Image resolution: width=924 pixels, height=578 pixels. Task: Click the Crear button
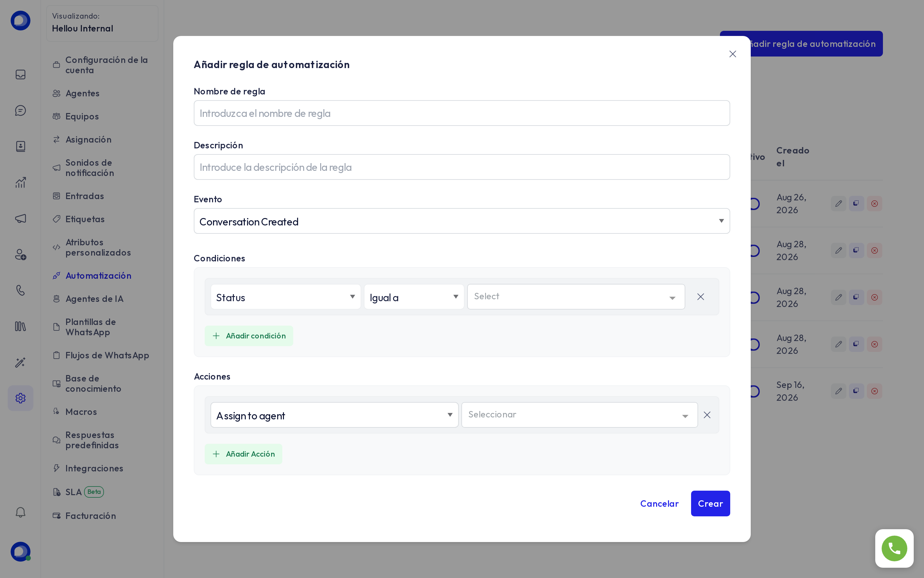(x=710, y=504)
